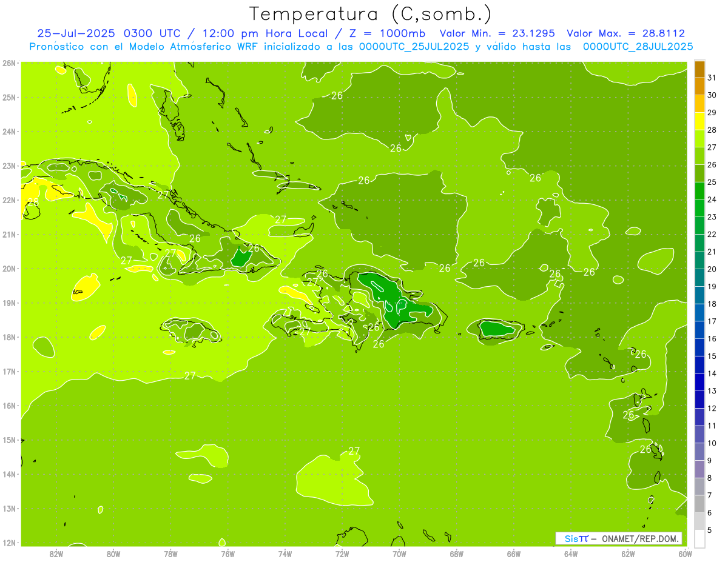Select the orange swatch between 30 and 31
This screenshot has width=728, height=562.
(699, 87)
